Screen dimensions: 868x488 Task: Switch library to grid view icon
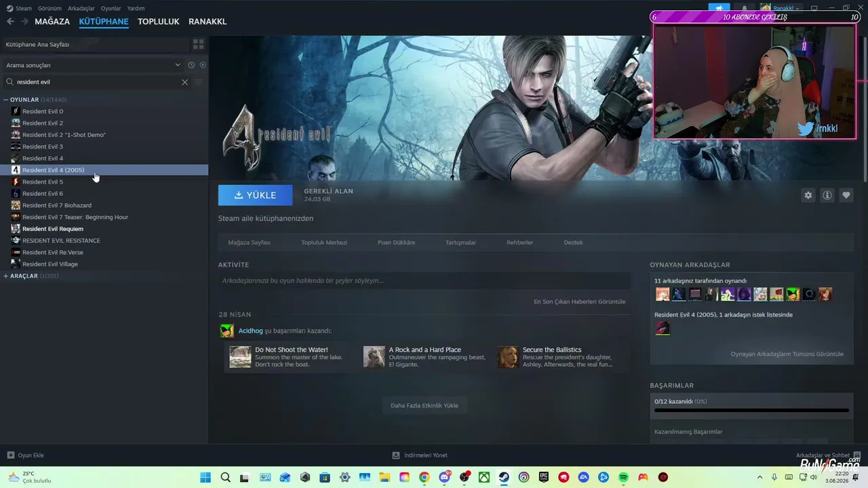199,44
